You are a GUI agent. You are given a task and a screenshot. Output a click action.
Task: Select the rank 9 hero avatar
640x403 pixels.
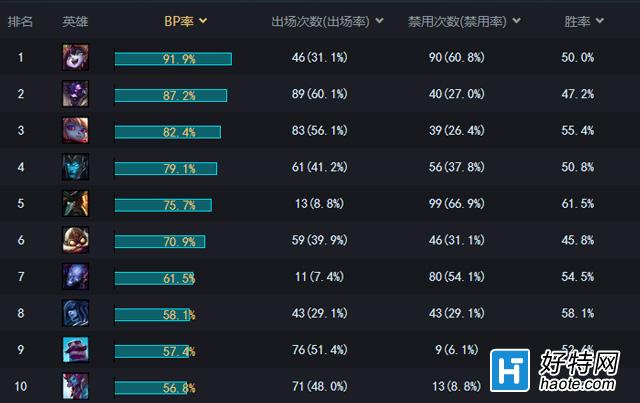76,350
